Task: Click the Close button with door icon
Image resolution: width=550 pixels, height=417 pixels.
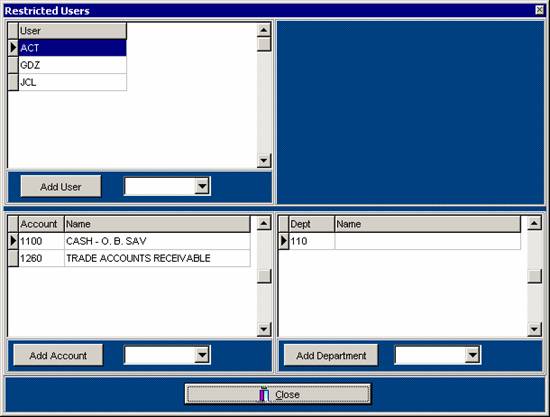Action: [x=278, y=394]
